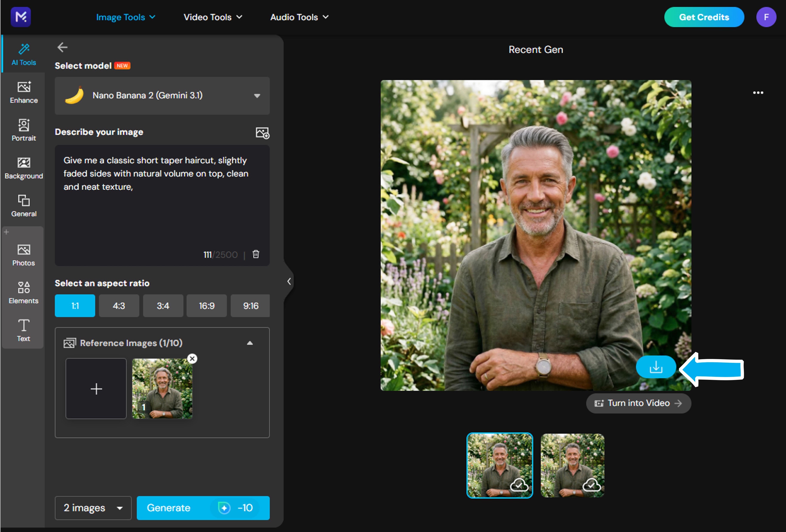Click Turn into Video button

point(638,403)
